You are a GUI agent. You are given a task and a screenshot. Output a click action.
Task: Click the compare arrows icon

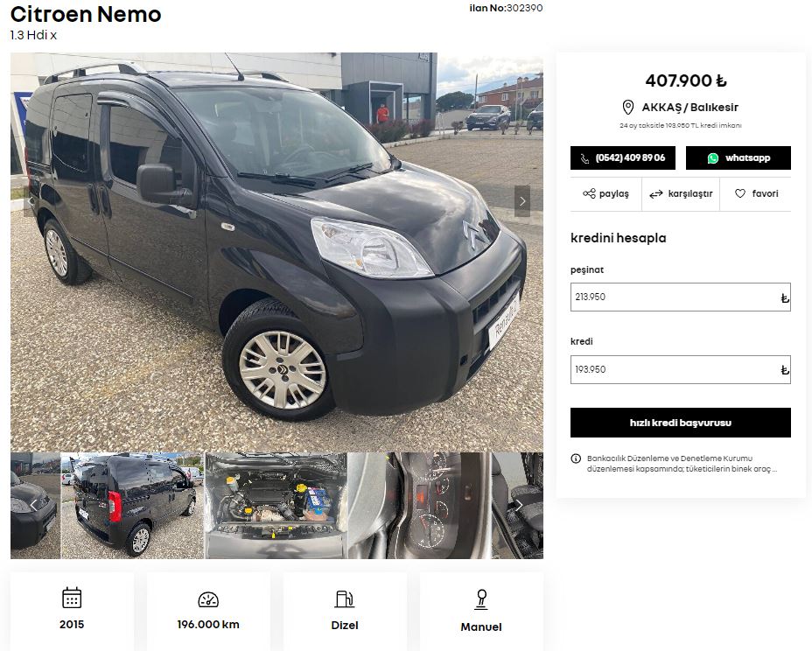(x=656, y=194)
